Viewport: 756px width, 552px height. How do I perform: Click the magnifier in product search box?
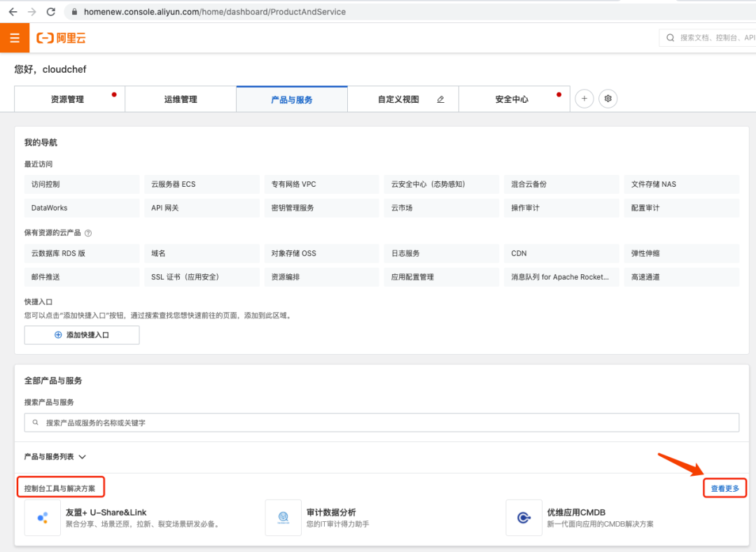tap(35, 423)
